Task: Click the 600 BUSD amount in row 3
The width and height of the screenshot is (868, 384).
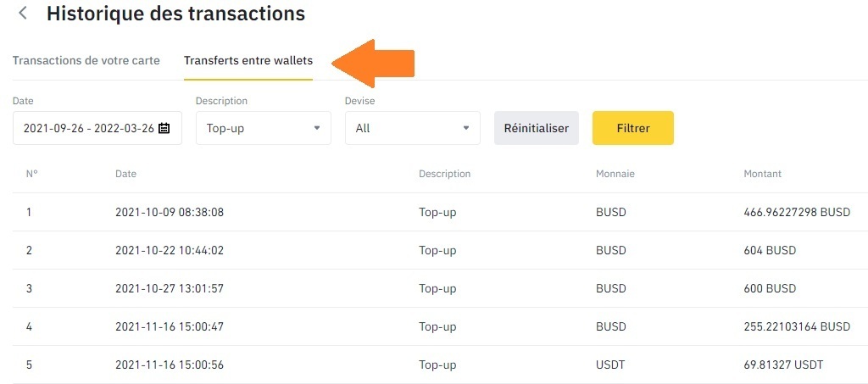Action: 770,288
